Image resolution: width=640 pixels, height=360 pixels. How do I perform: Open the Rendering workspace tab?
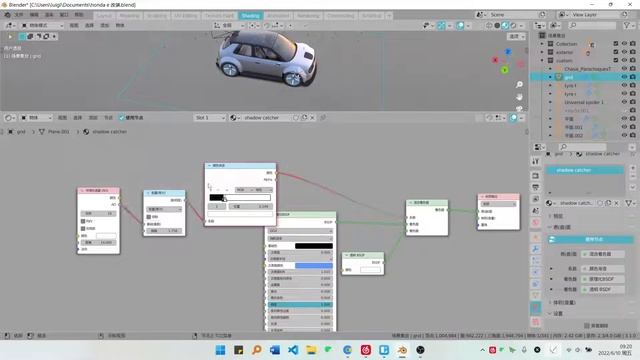[x=308, y=16]
